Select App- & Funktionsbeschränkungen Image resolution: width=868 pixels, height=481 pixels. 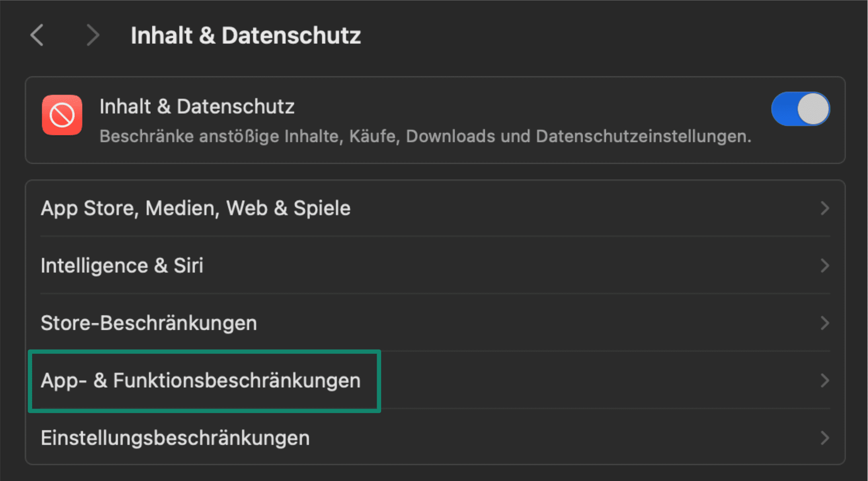click(201, 380)
